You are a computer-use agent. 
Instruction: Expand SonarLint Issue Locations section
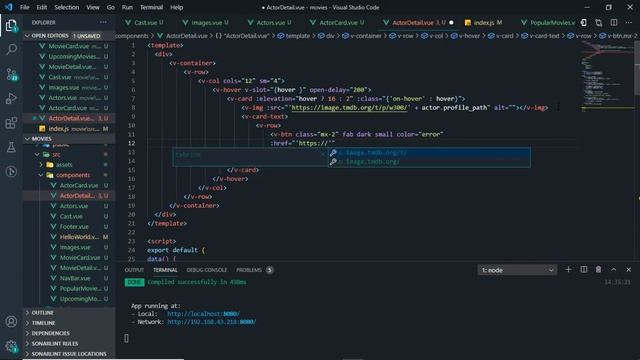(69, 354)
